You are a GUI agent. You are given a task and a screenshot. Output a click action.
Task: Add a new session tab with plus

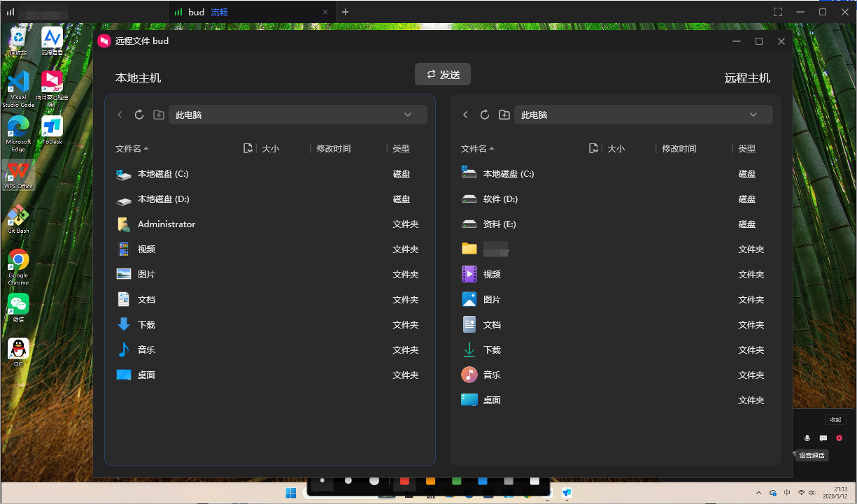(345, 12)
